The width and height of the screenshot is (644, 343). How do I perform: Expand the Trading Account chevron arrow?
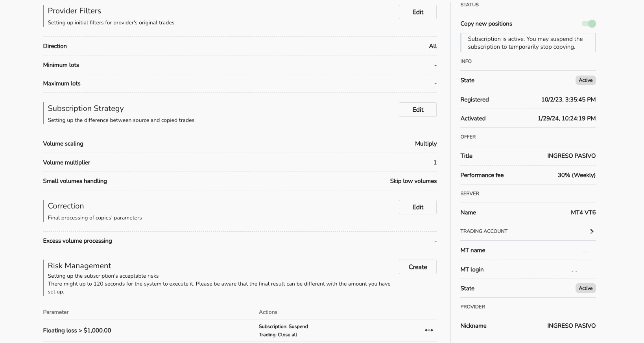click(x=592, y=231)
